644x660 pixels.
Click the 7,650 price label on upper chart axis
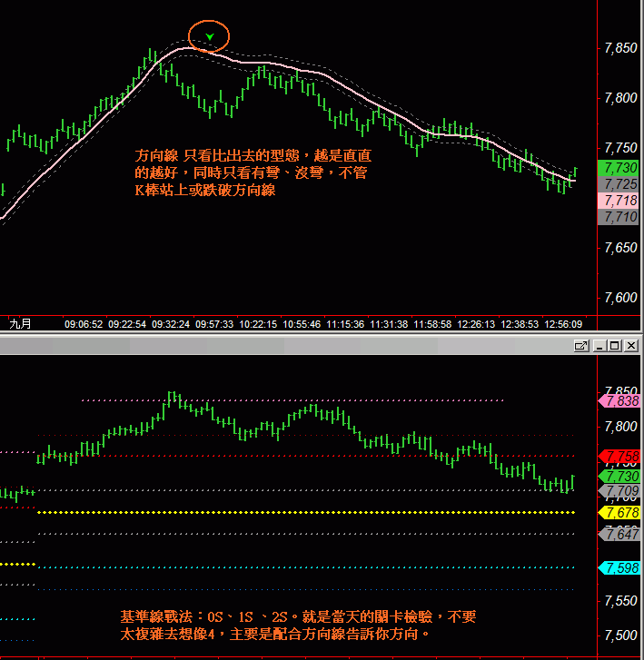click(x=620, y=248)
